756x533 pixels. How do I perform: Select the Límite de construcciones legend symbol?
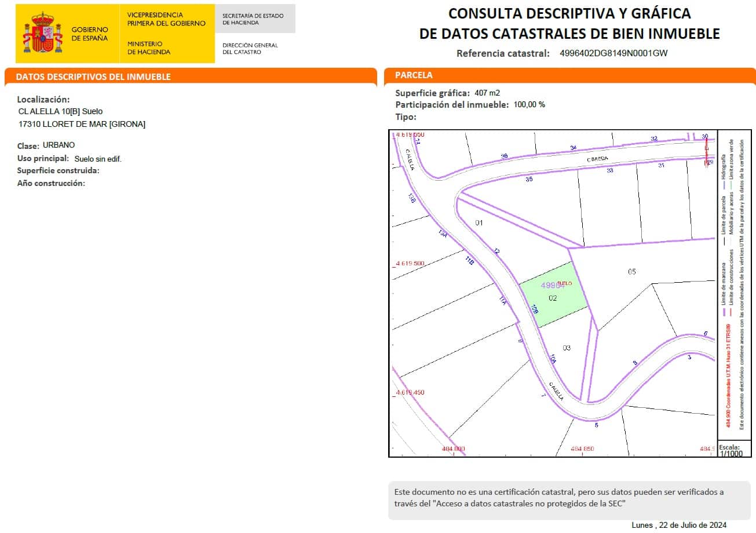(x=731, y=311)
